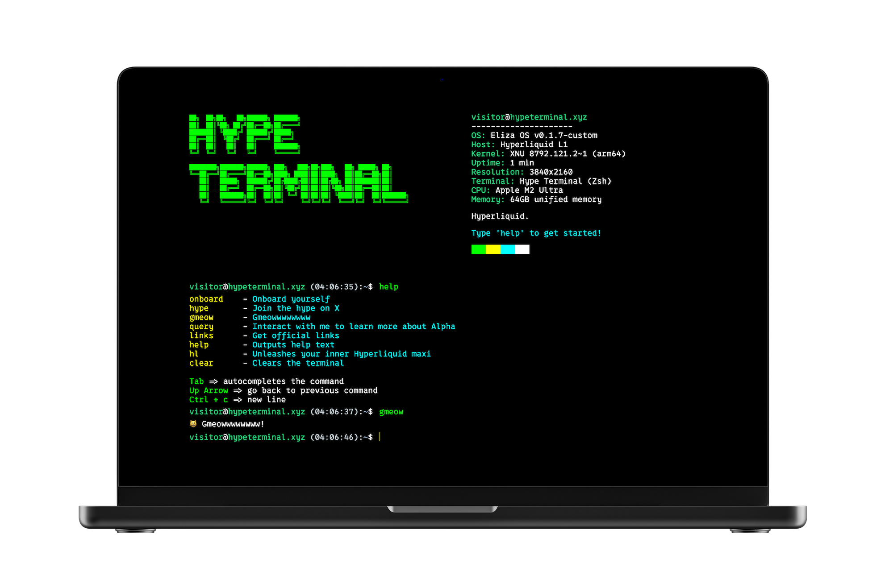Click the 'Get official links' description
This screenshot has height=588, width=893.
pyautogui.click(x=296, y=335)
